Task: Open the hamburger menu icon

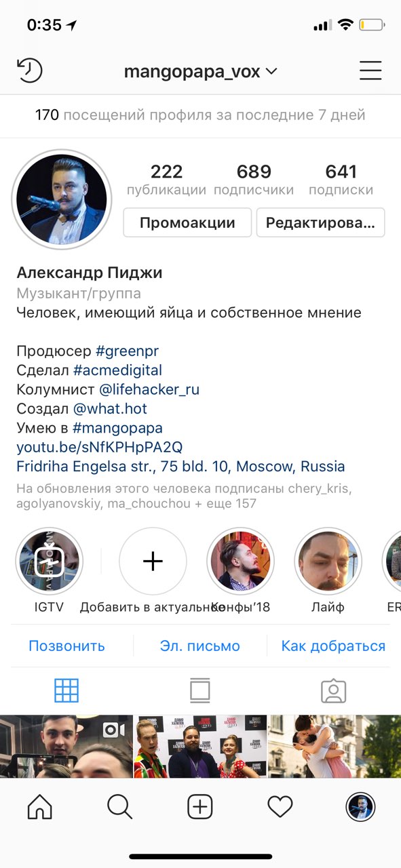Action: tap(370, 71)
